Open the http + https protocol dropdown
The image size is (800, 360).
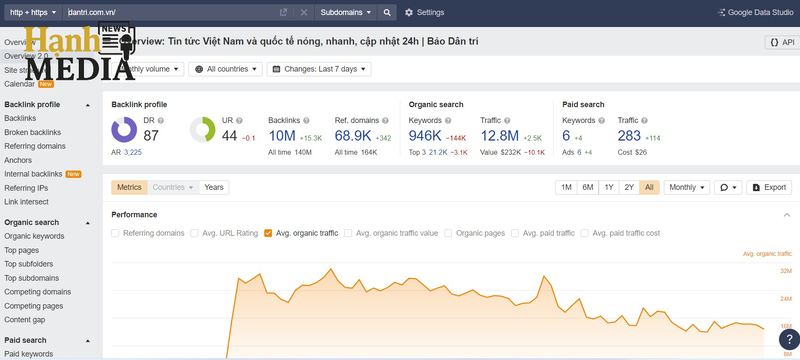33,12
